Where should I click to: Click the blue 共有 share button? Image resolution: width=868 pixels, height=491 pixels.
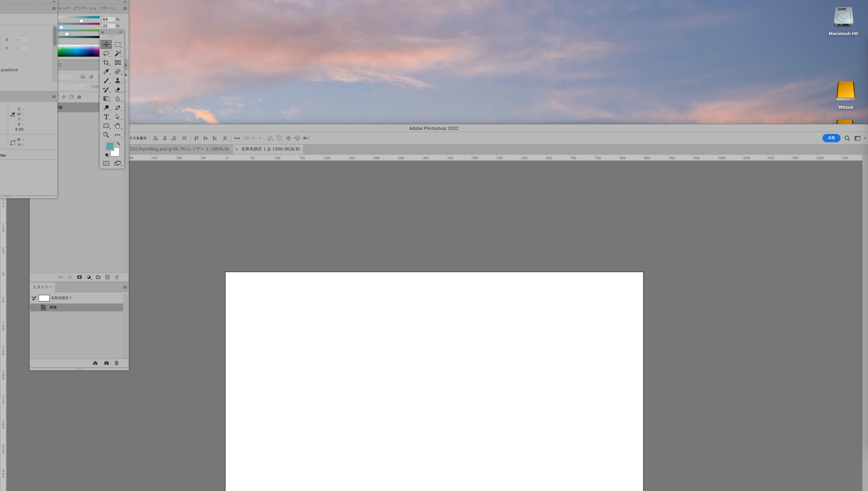[x=831, y=138]
